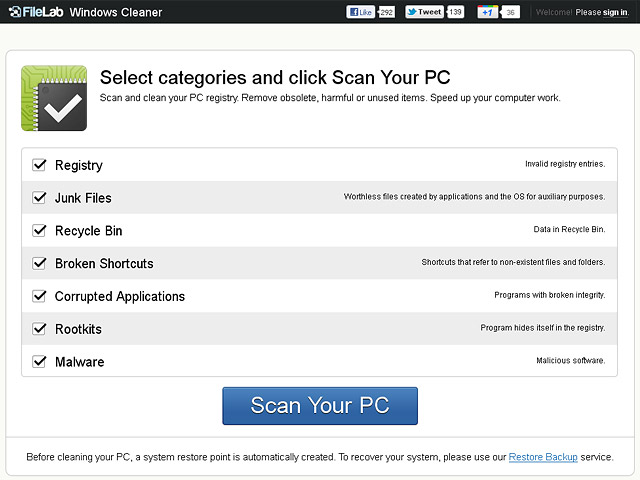
Task: Click the +1 count bubble showing 36
Action: 510,12
